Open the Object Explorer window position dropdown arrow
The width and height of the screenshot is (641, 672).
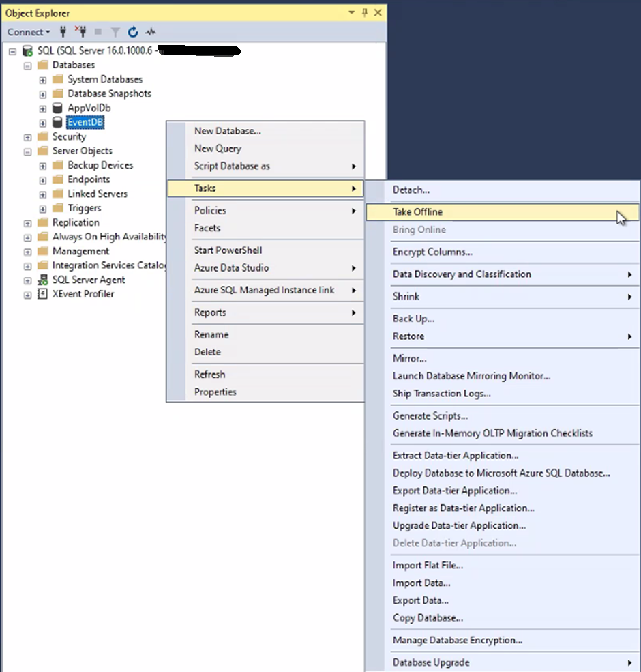click(351, 13)
